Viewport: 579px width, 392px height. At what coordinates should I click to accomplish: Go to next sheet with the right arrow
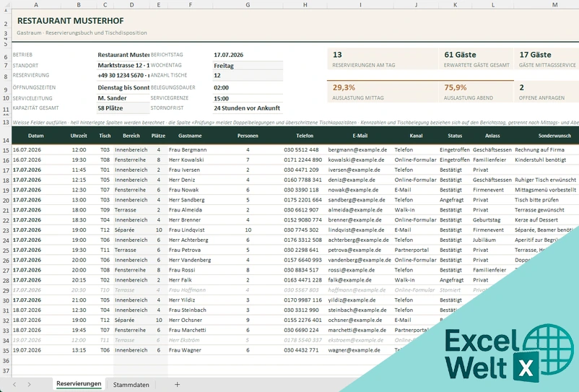(29, 384)
